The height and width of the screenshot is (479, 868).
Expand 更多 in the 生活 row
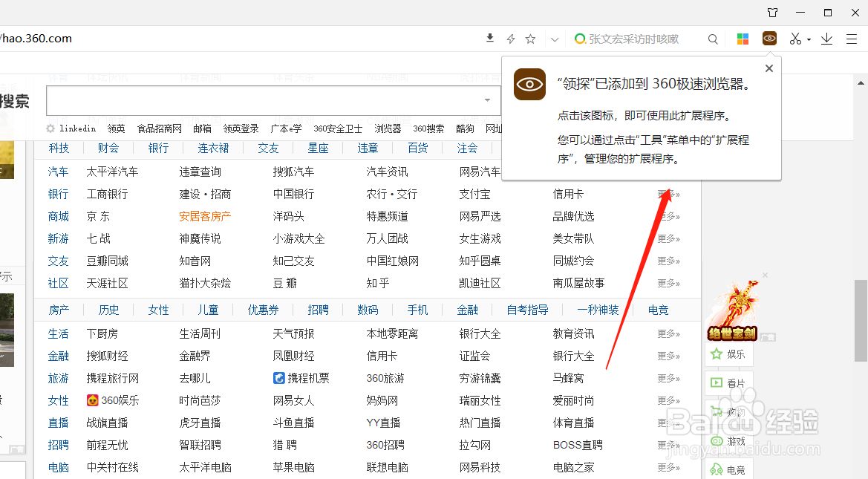(669, 333)
